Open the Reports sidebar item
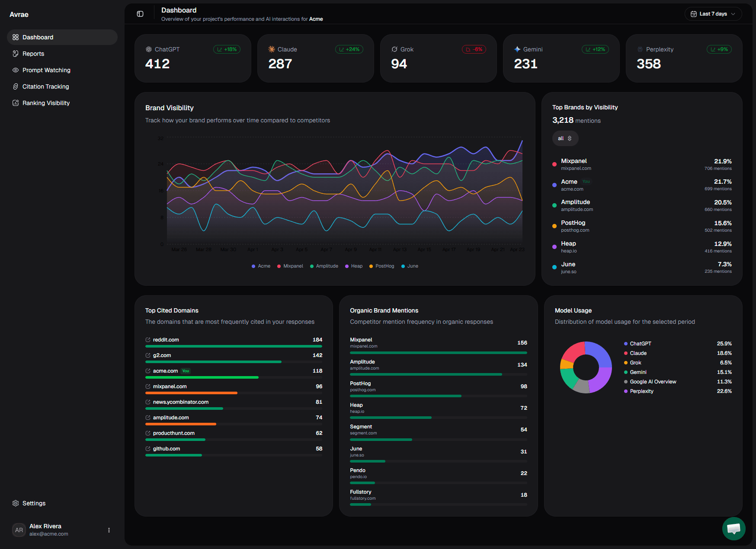This screenshot has height=549, width=756. (x=62, y=54)
